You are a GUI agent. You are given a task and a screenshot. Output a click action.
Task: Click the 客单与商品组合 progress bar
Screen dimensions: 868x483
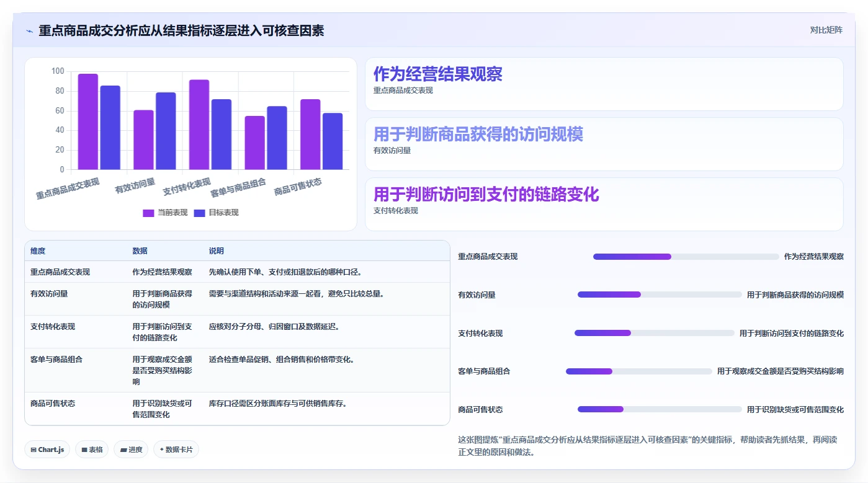coord(639,371)
